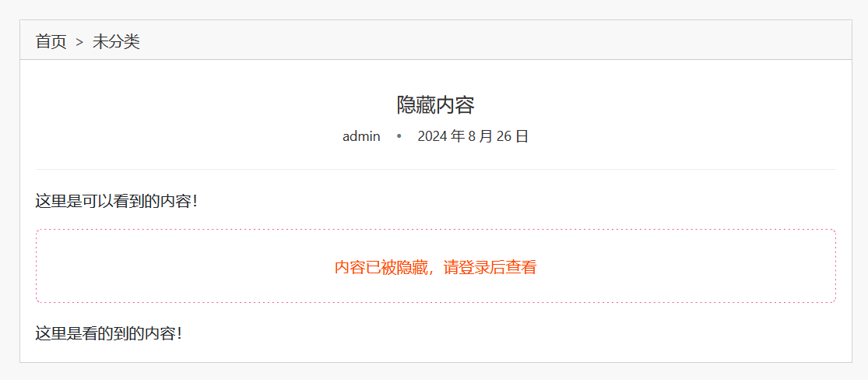Image resolution: width=868 pixels, height=380 pixels.
Task: Click the 8 月 month in the date
Action: pos(480,136)
